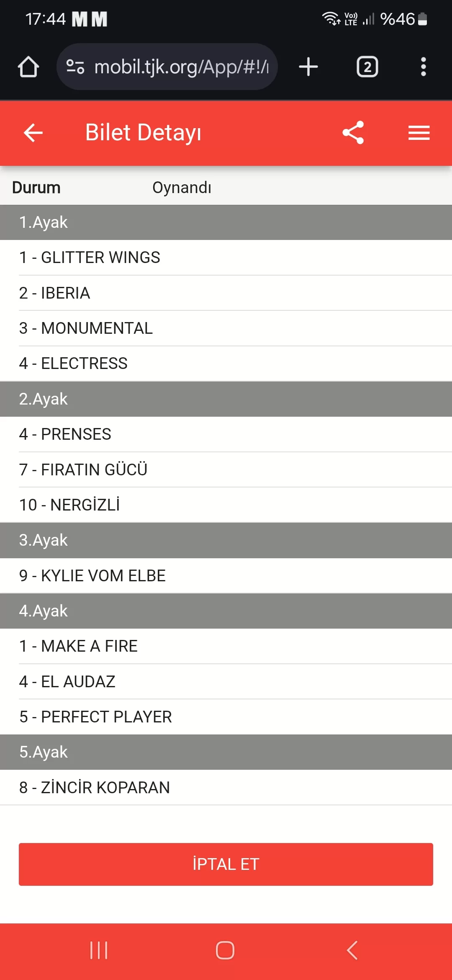Go to browser home page
The width and height of the screenshot is (452, 980).
28,67
